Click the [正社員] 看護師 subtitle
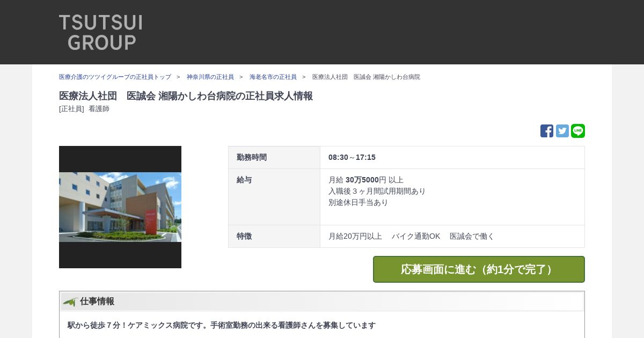The width and height of the screenshot is (644, 338). pos(84,109)
